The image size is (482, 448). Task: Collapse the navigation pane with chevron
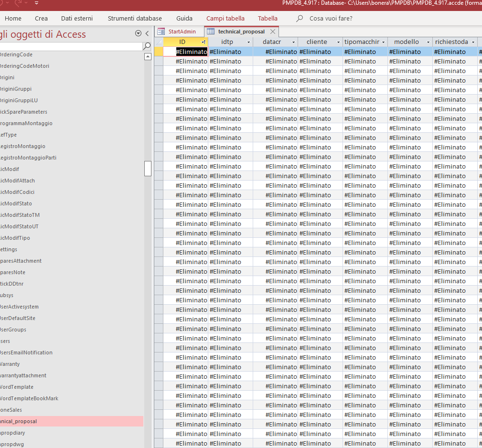pos(147,33)
